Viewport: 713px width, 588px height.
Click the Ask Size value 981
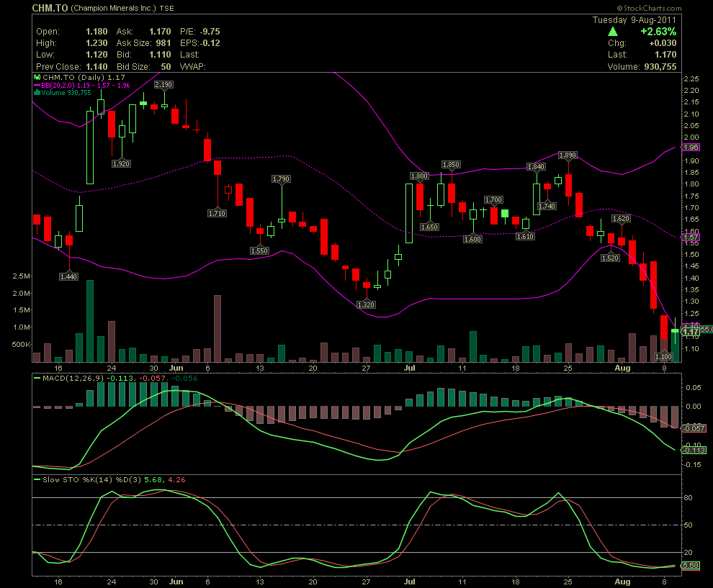(x=163, y=43)
